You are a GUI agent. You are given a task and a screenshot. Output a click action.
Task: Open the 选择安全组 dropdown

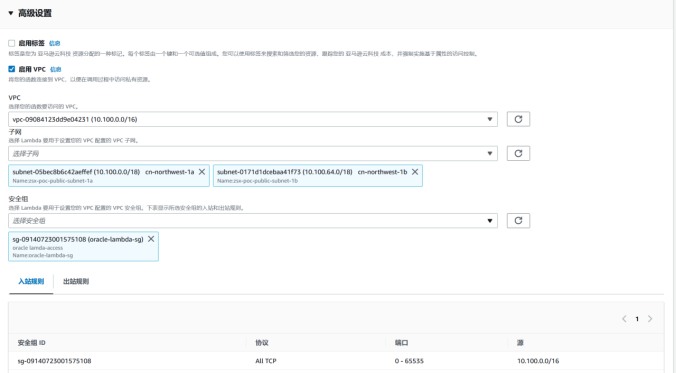click(253, 221)
